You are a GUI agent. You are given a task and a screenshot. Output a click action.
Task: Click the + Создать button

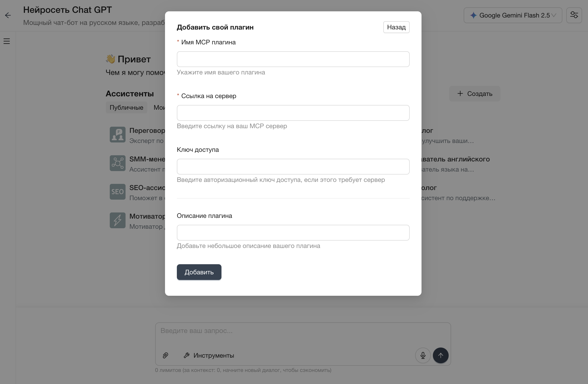474,94
